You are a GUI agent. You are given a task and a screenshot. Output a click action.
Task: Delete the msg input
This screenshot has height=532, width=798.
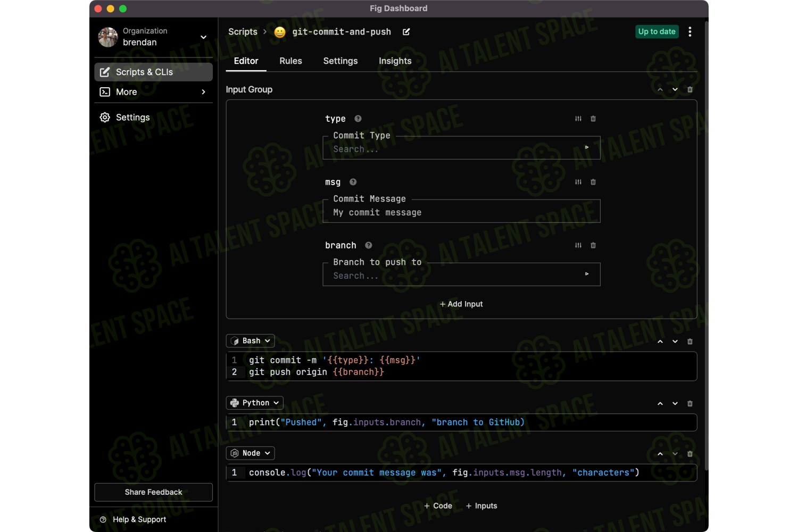tap(593, 182)
